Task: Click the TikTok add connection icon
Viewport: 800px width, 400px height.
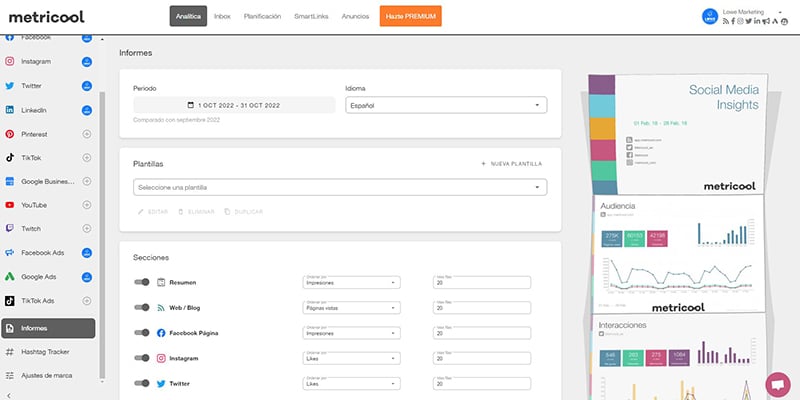Action: point(87,158)
